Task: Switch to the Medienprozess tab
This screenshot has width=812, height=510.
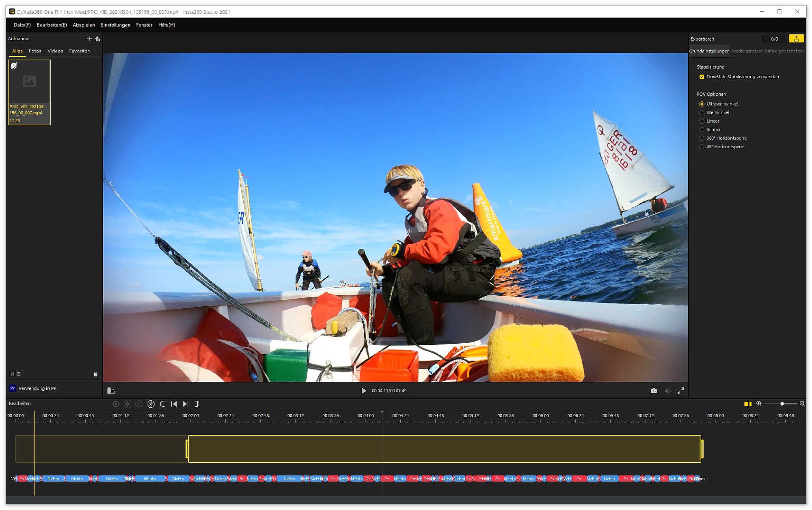Action: [x=747, y=51]
